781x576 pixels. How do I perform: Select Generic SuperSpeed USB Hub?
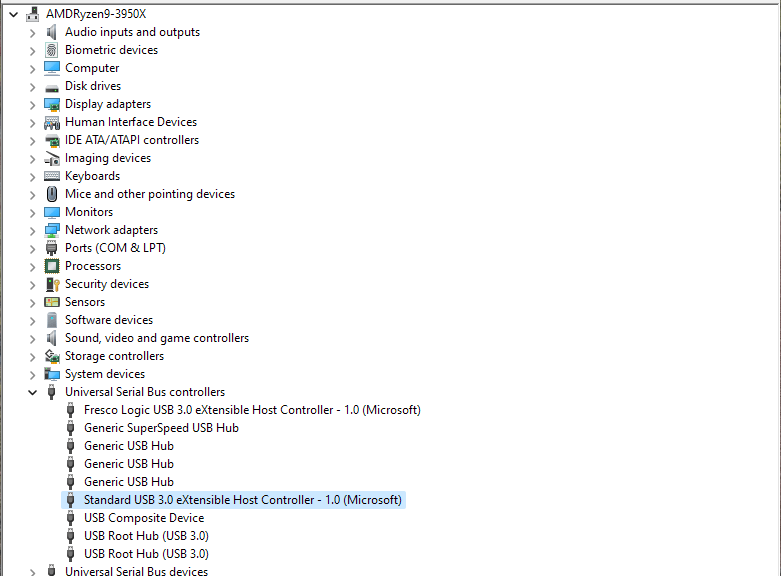point(161,428)
